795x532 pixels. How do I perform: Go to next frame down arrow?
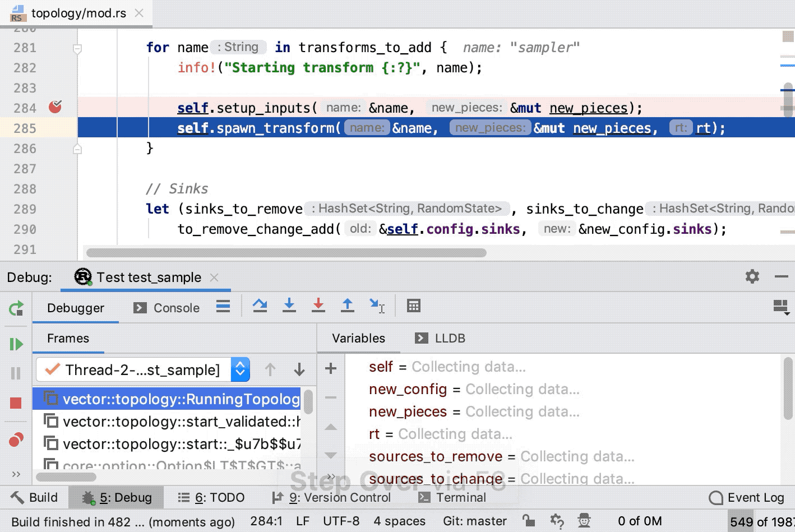299,369
